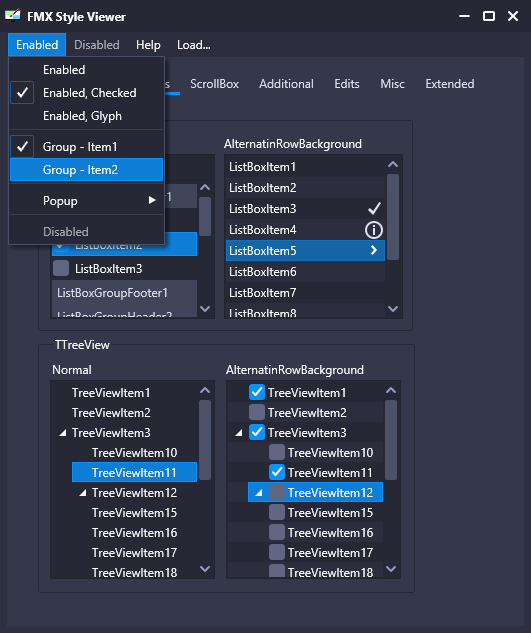
Task: Check the TreeViewItem2 checkbox
Action: 257,412
